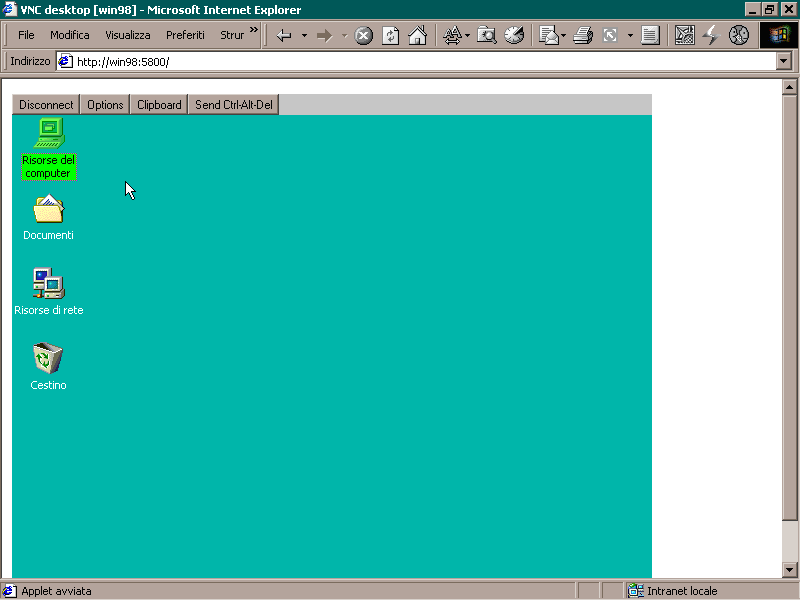Refresh the page using the reload icon
800x600 pixels.
point(390,35)
